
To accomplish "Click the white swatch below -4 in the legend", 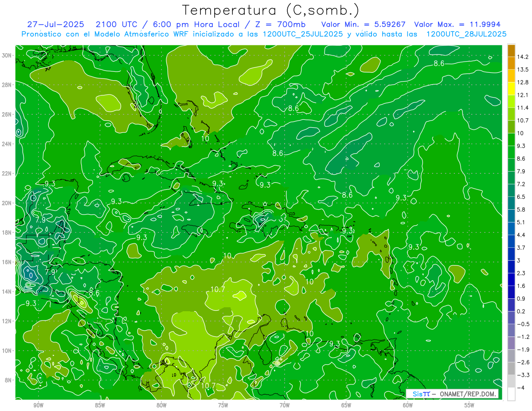I will (x=511, y=394).
